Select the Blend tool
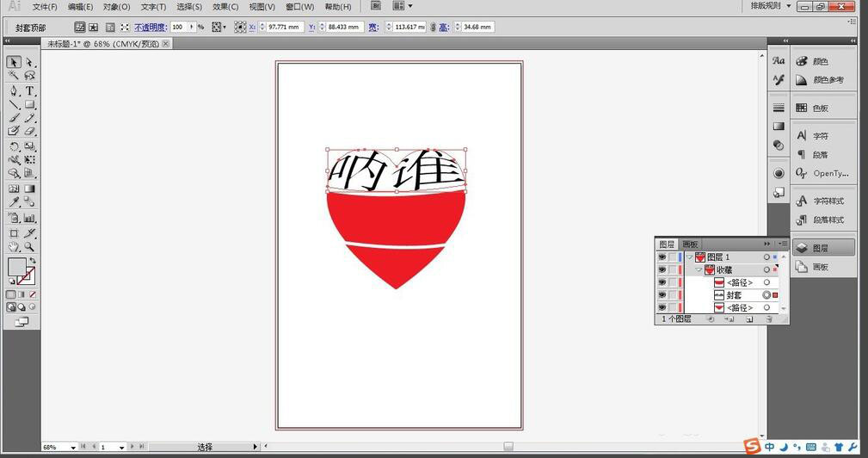Image resolution: width=868 pixels, height=458 pixels. pyautogui.click(x=29, y=202)
